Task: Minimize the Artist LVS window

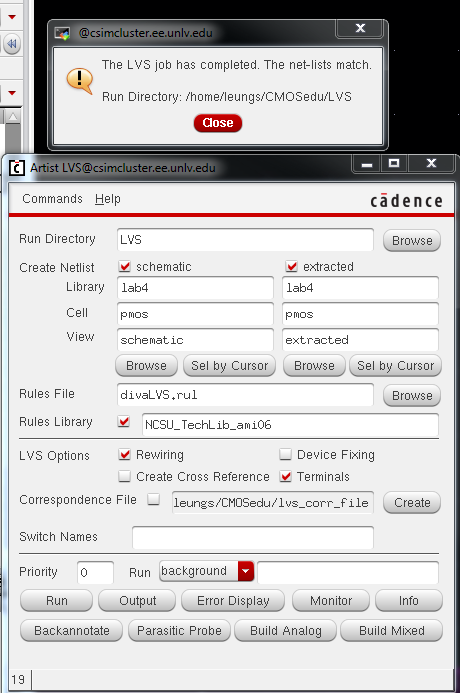Action: 367,164
